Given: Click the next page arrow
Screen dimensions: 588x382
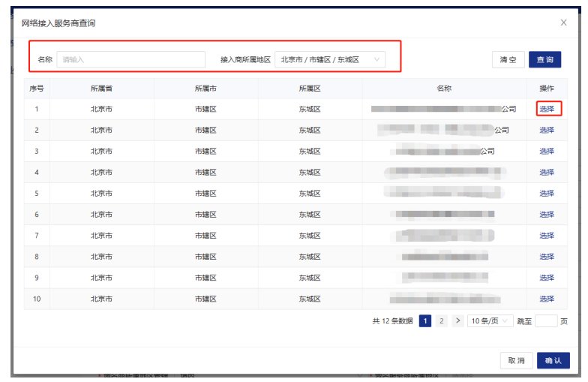Looking at the screenshot, I should click(457, 321).
